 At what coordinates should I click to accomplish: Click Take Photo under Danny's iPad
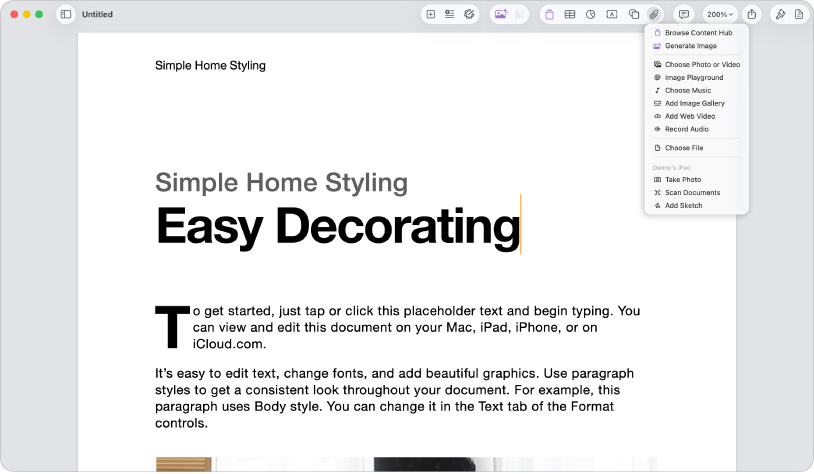696,180
